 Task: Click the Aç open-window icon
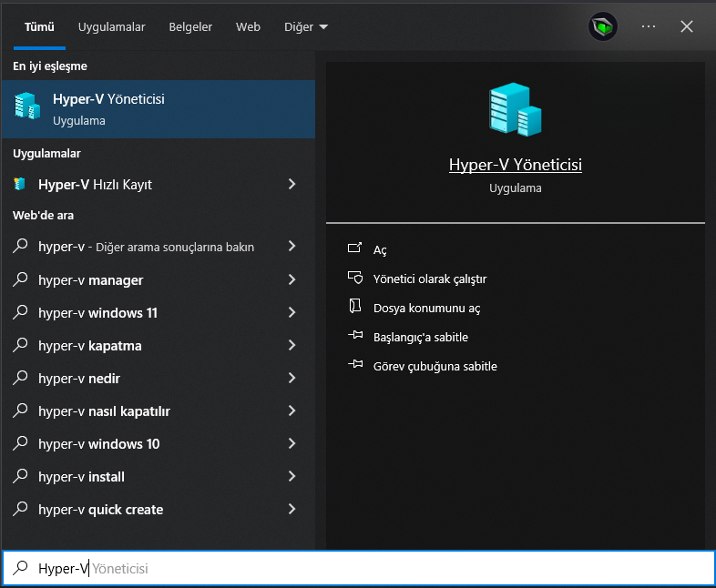[354, 248]
